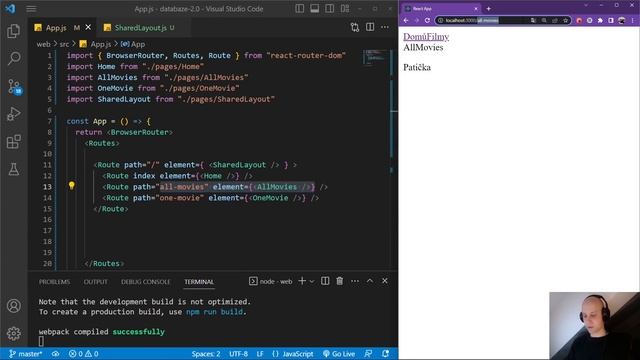This screenshot has height=360, width=640.
Task: Select the Terminal panel tab
Action: (x=199, y=282)
